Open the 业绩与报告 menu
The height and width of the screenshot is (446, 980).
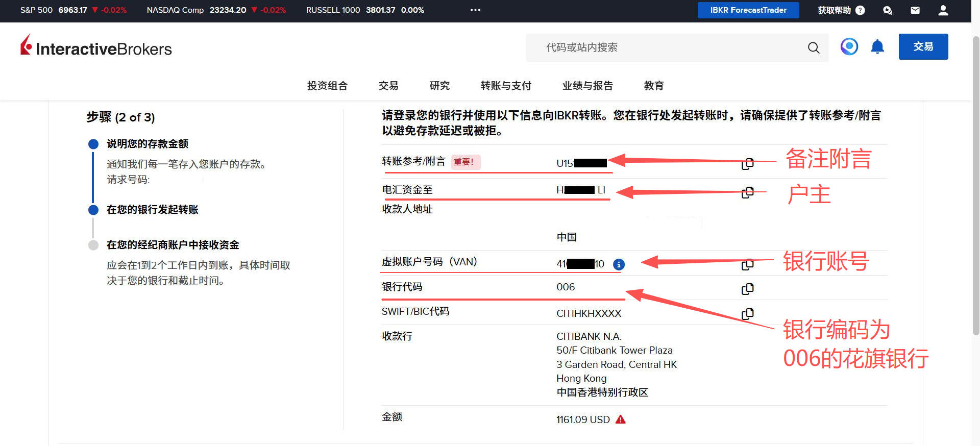(x=587, y=86)
